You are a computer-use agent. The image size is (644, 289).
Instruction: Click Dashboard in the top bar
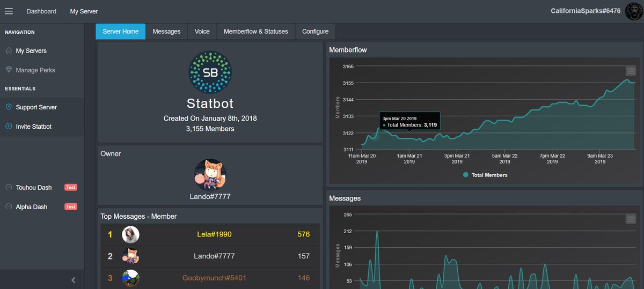(x=41, y=11)
